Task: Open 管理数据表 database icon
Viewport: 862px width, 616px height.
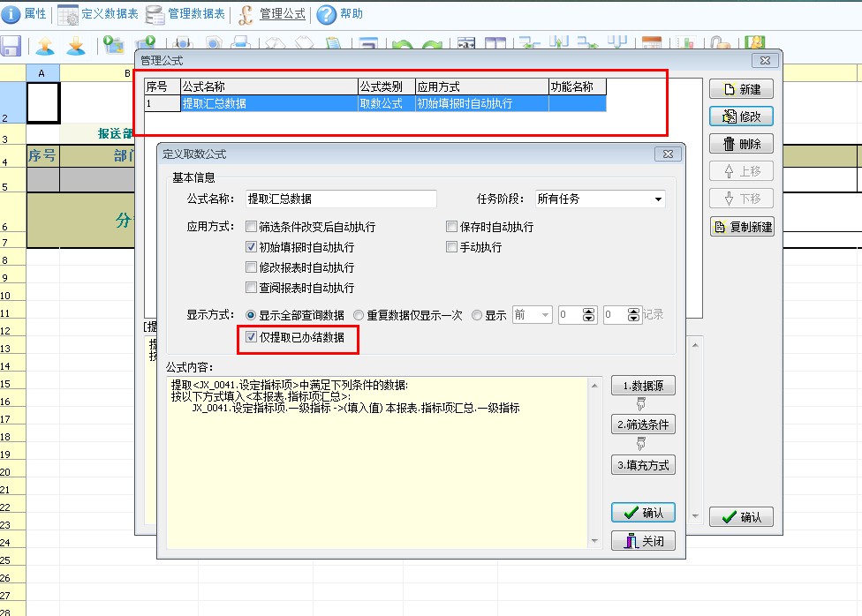Action: 155,14
